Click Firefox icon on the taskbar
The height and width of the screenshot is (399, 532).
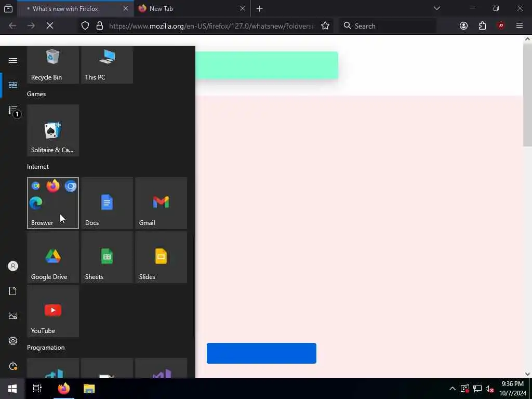tap(64, 389)
